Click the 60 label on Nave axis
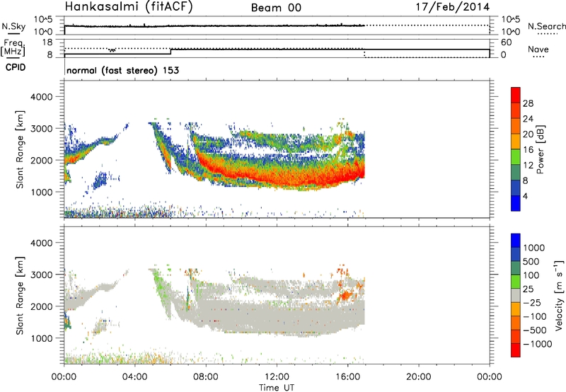The image size is (566, 392). [507, 42]
